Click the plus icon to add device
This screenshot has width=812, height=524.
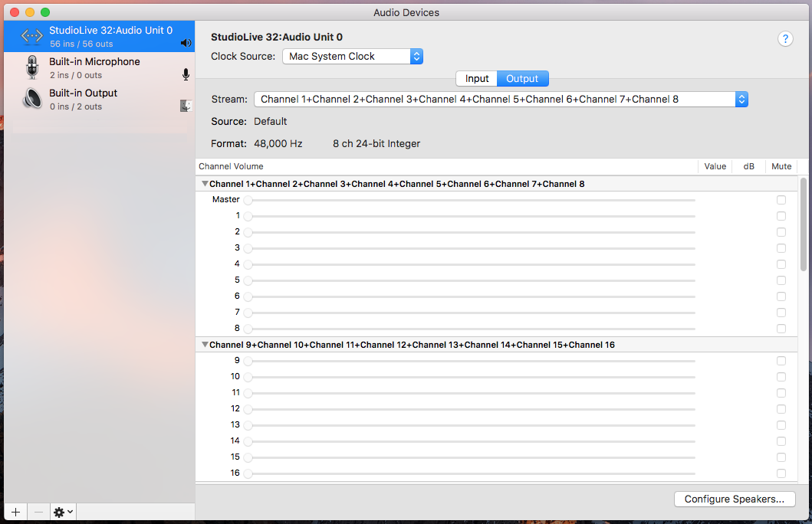coord(15,512)
